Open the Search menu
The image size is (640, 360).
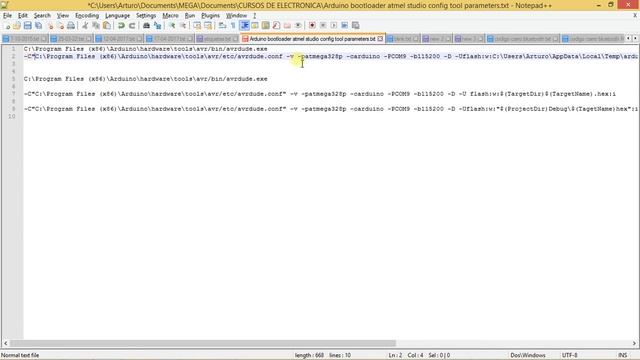point(42,16)
